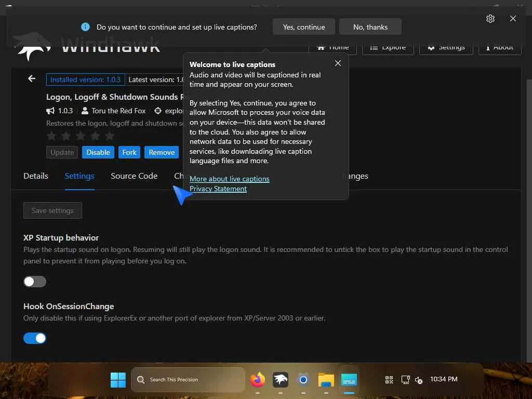
Task: Click the taskbar search box
Action: tap(188, 380)
